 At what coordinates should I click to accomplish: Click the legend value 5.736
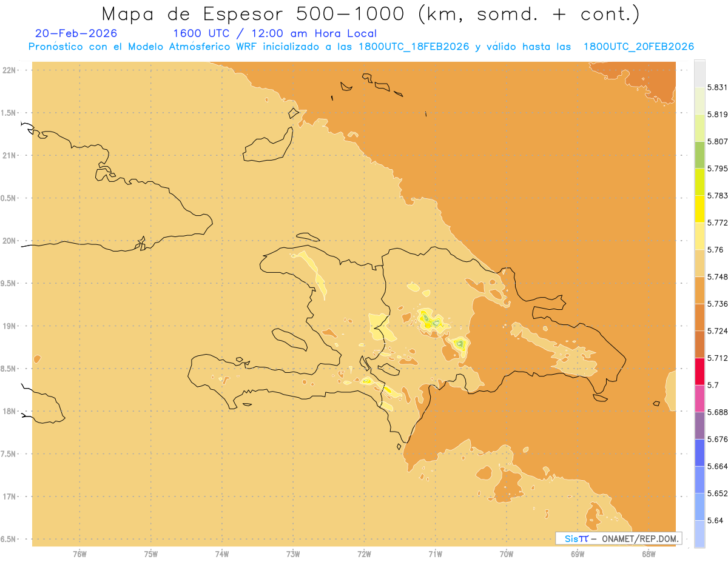717,304
